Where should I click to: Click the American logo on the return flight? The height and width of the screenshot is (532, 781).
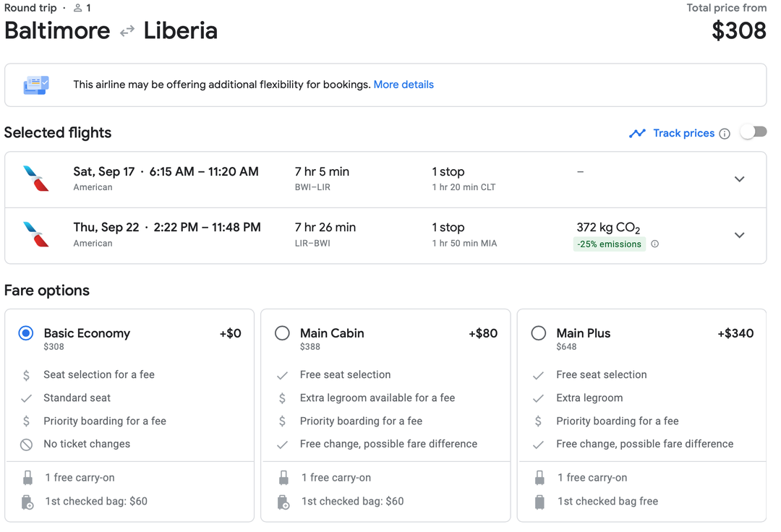37,234
